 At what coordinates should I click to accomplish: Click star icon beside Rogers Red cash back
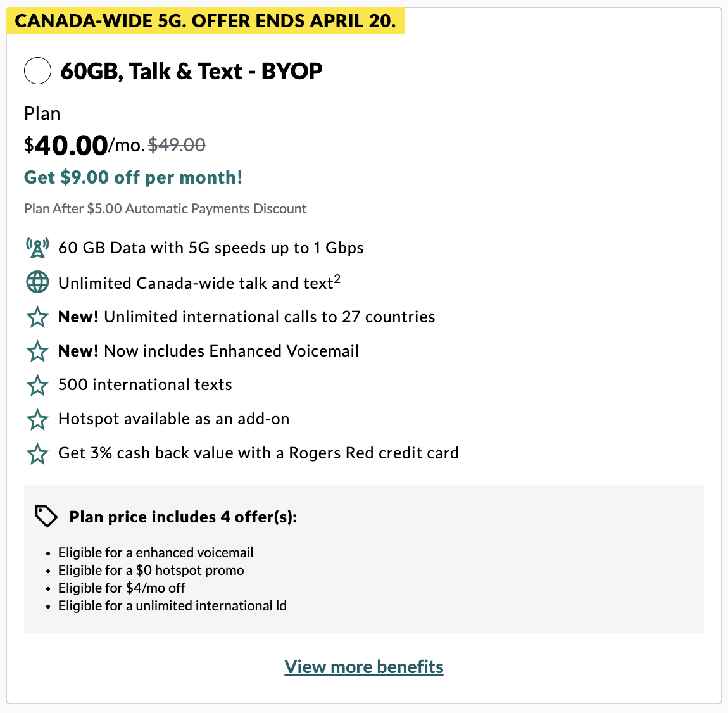click(37, 453)
